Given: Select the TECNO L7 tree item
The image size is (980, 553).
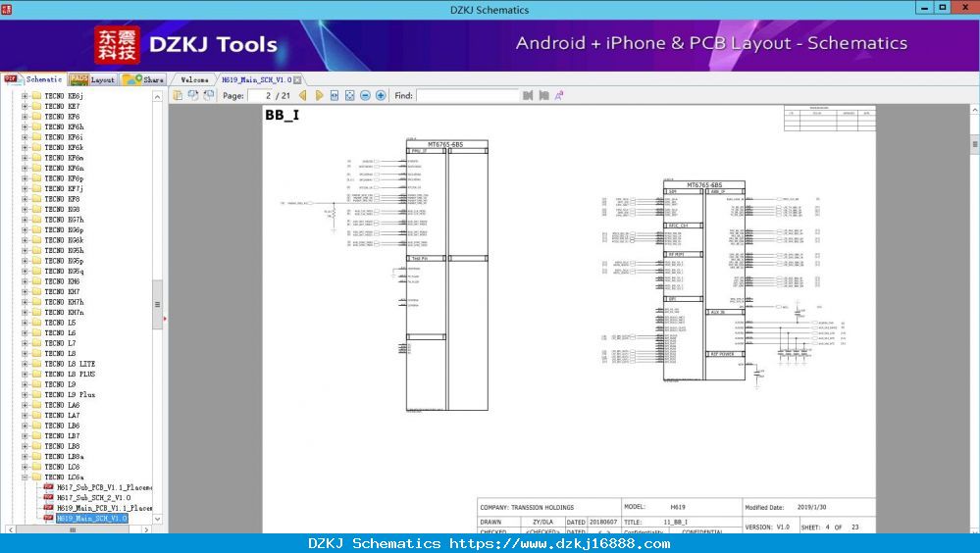Looking at the screenshot, I should click(x=60, y=344).
